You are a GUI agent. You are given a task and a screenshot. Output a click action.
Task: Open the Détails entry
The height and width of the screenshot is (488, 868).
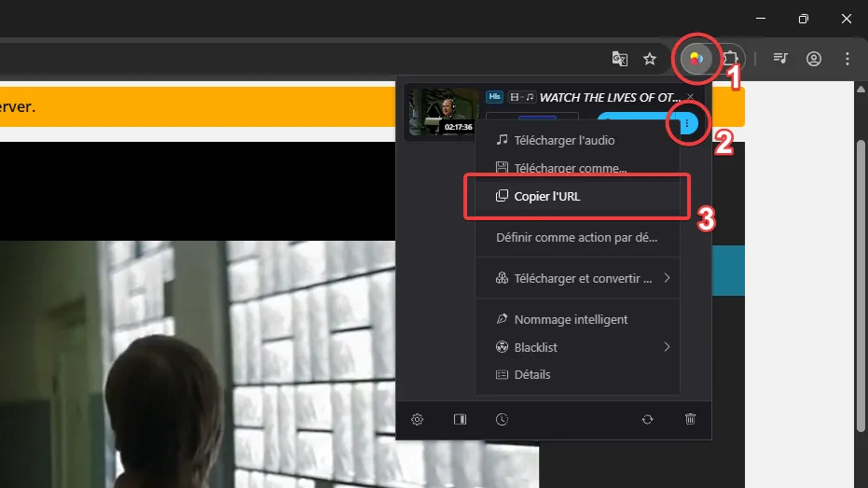pyautogui.click(x=531, y=374)
